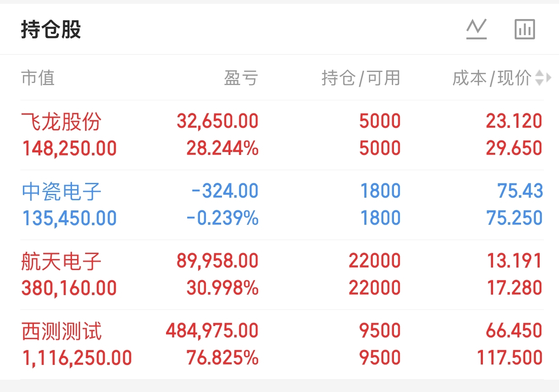This screenshot has width=560, height=392.
Task: Sort holdings by 市值 column header
Action: (x=38, y=78)
